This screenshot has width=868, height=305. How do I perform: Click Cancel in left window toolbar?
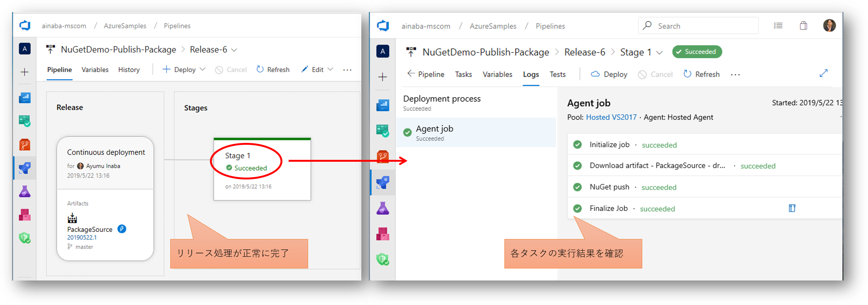pos(231,70)
